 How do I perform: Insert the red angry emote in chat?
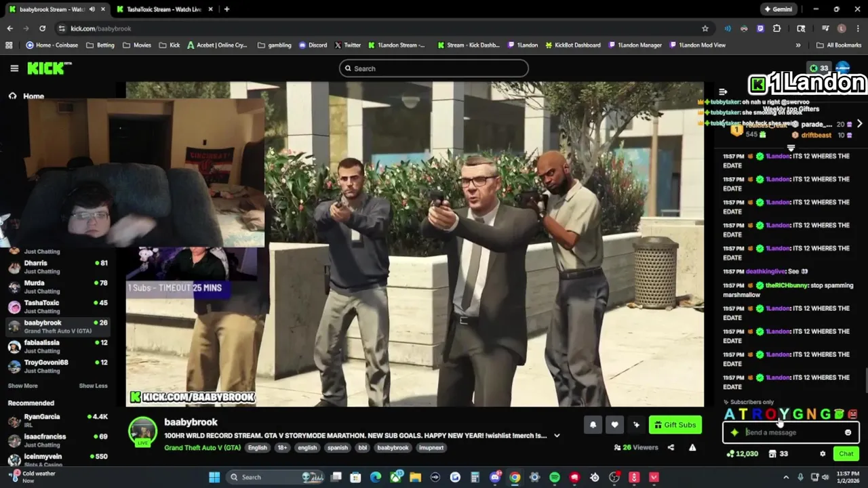[x=853, y=414]
